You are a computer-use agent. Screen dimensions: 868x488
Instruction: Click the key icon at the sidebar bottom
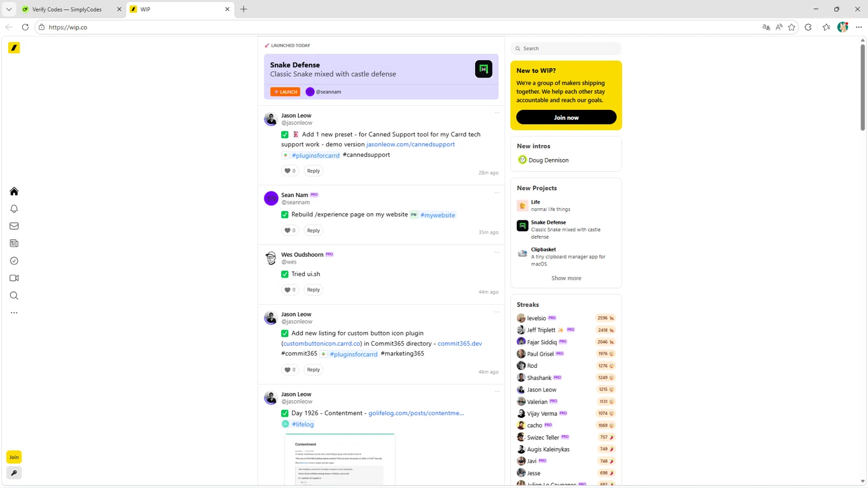14,473
